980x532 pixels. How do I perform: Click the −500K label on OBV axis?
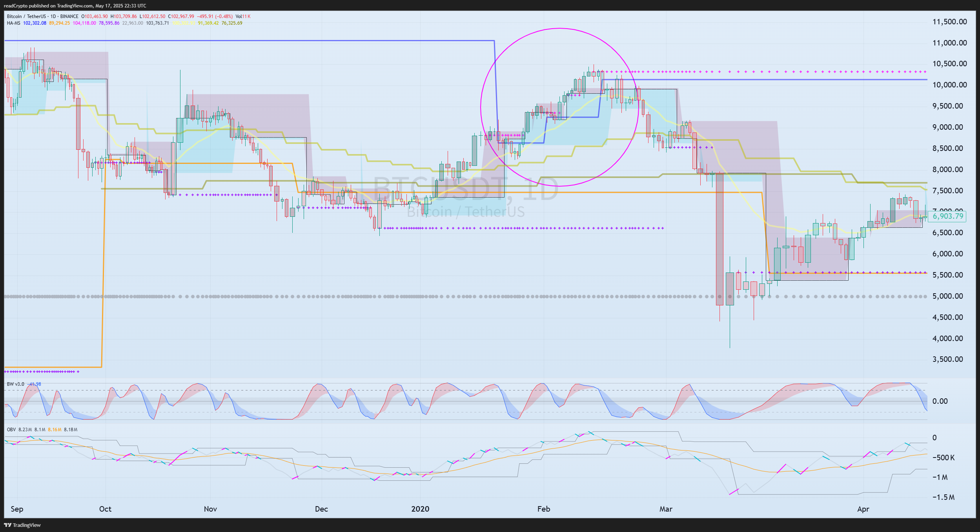coord(944,458)
